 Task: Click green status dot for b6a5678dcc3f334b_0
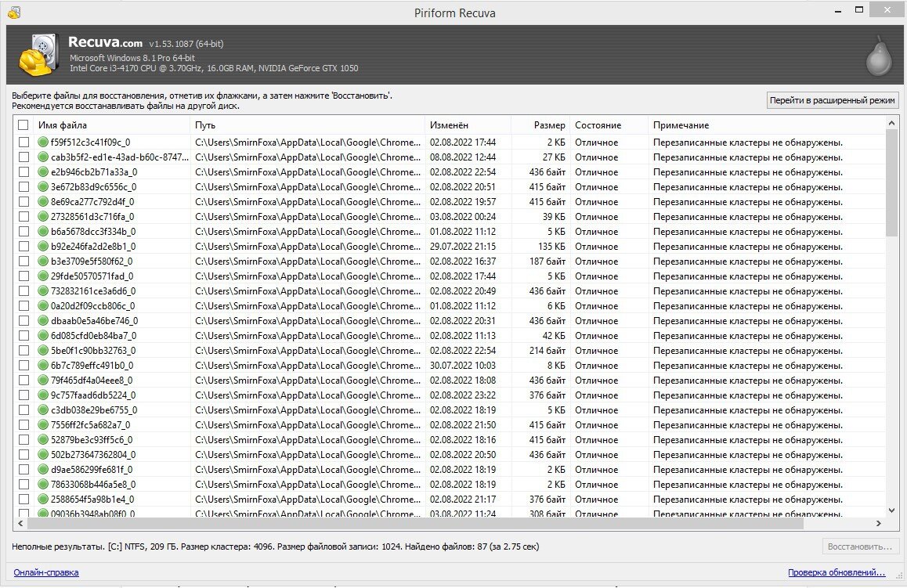[43, 231]
